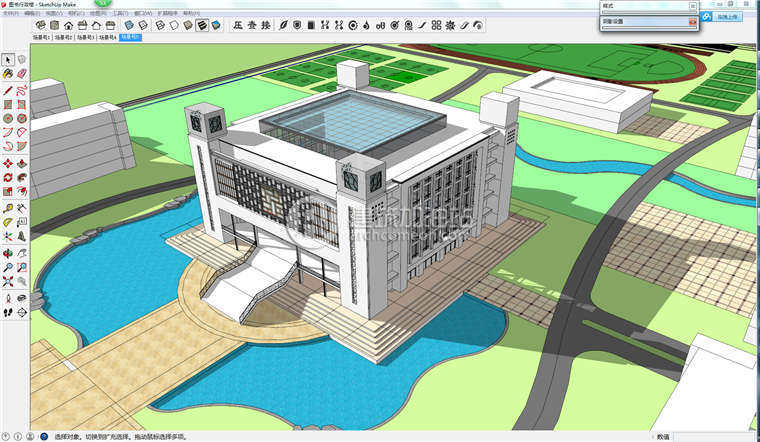
Task: Select the Text label tool
Action: [x=22, y=222]
